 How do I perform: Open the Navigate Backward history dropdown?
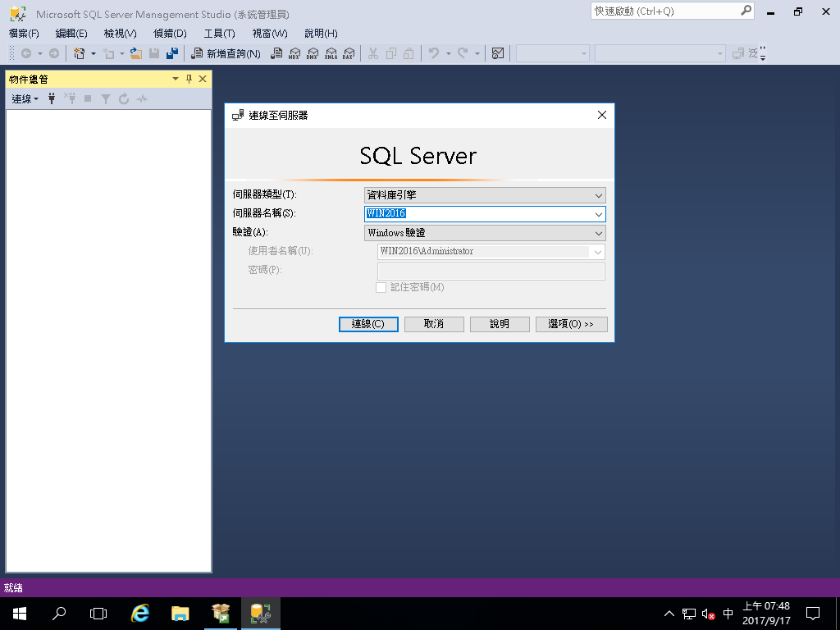39,53
